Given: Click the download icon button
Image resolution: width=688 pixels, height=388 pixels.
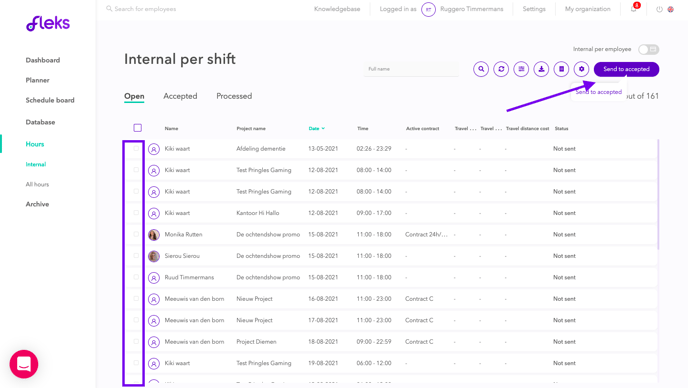Looking at the screenshot, I should pos(541,69).
